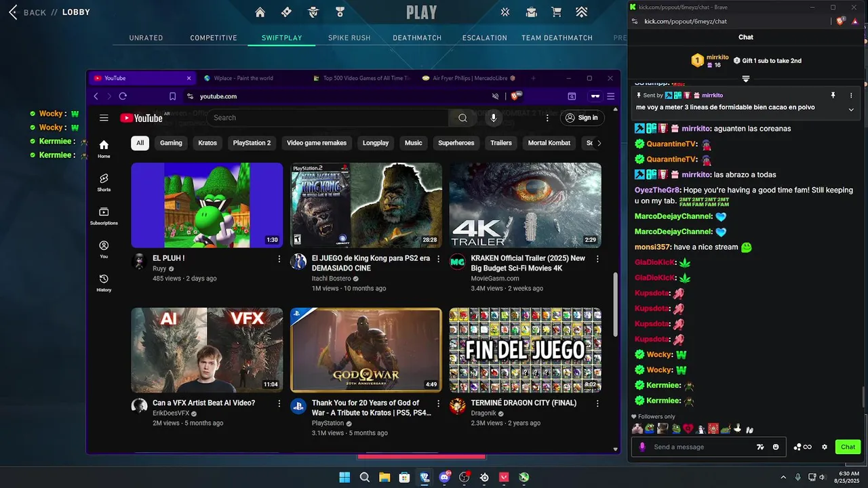Open options menu for EL PLUH ! video
The width and height of the screenshot is (868, 488).
(279, 259)
